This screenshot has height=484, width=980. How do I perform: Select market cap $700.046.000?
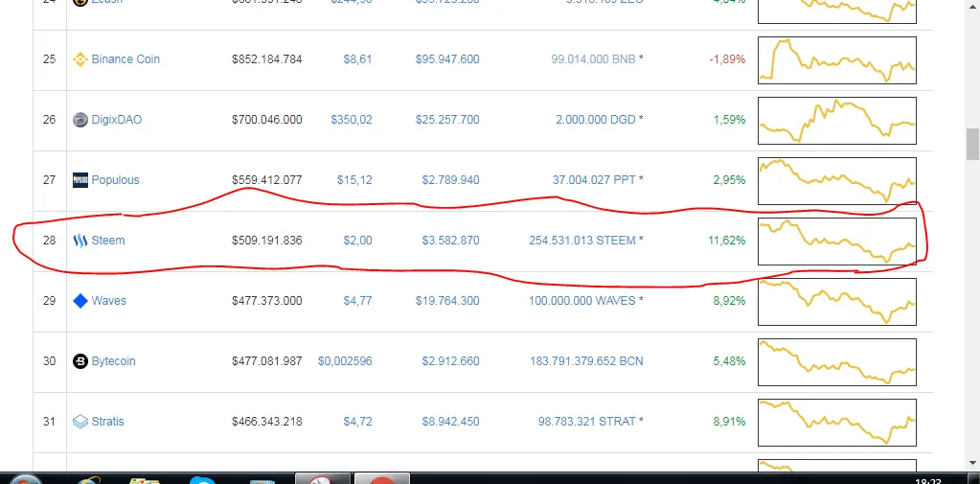coord(267,120)
